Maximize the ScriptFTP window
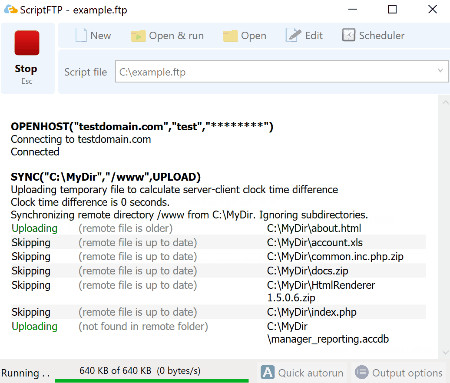The width and height of the screenshot is (450, 383). point(392,9)
